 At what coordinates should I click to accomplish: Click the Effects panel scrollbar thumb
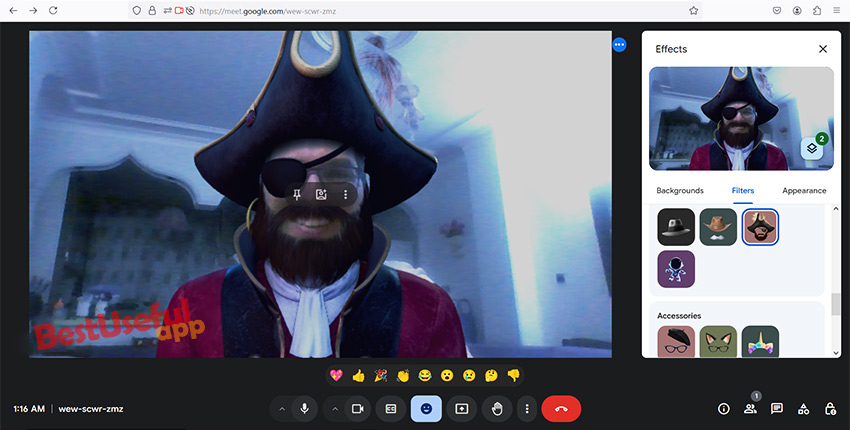(x=835, y=304)
